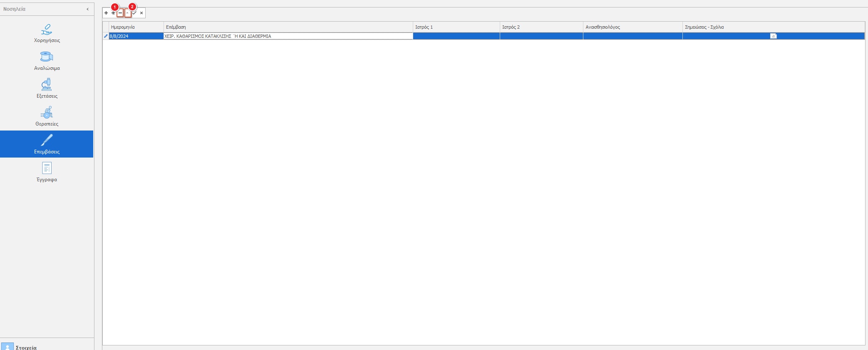This screenshot has height=350, width=868.
Task: Click the up arrow edit button in toolbar
Action: (127, 13)
